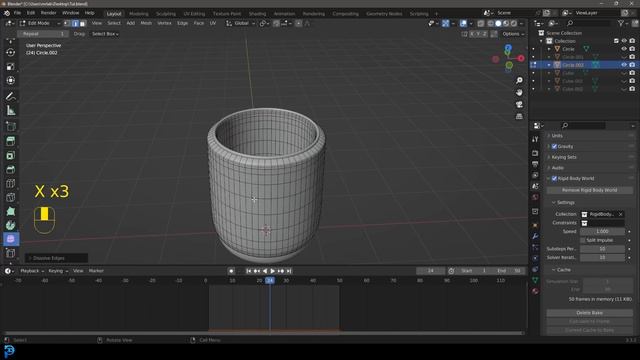Click Remove Rigid Body World button
The image size is (640, 360).
tap(589, 190)
